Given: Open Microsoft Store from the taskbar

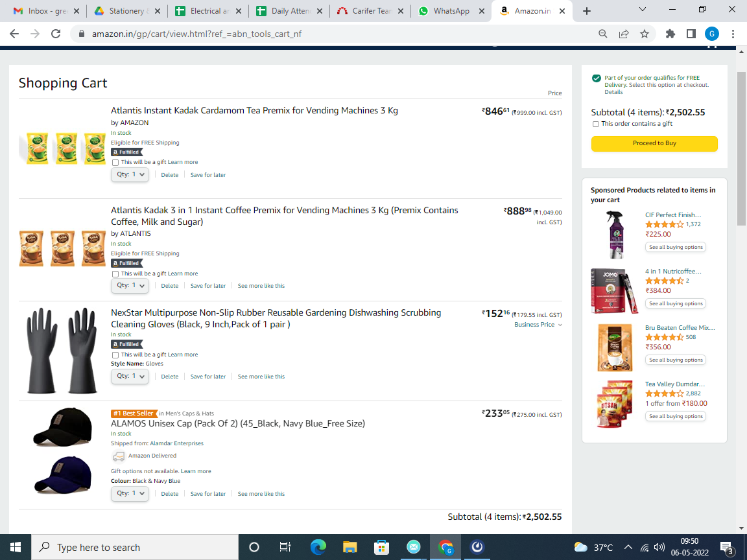Looking at the screenshot, I should [381, 547].
